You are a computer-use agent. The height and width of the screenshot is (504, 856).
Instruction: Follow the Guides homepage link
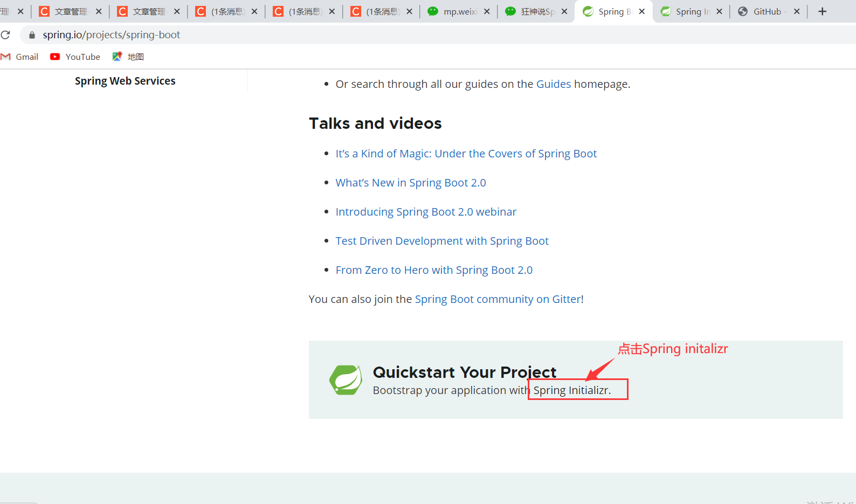[x=554, y=84]
